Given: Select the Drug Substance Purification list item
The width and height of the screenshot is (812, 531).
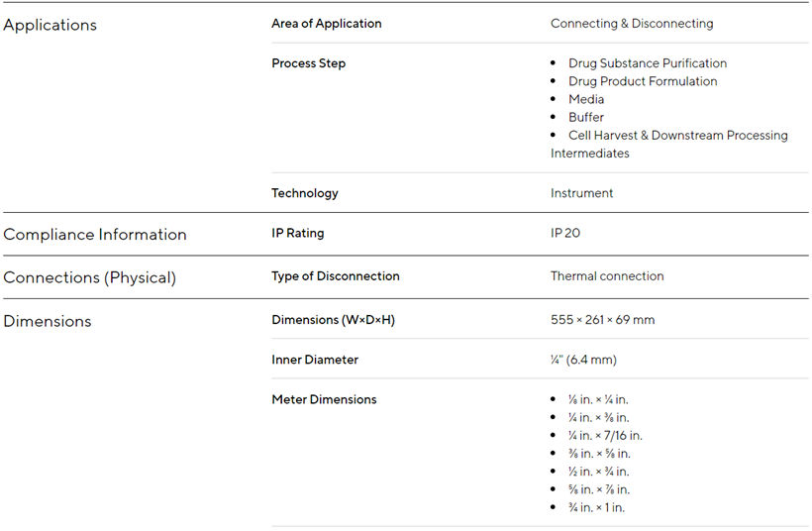Looking at the screenshot, I should point(647,63).
